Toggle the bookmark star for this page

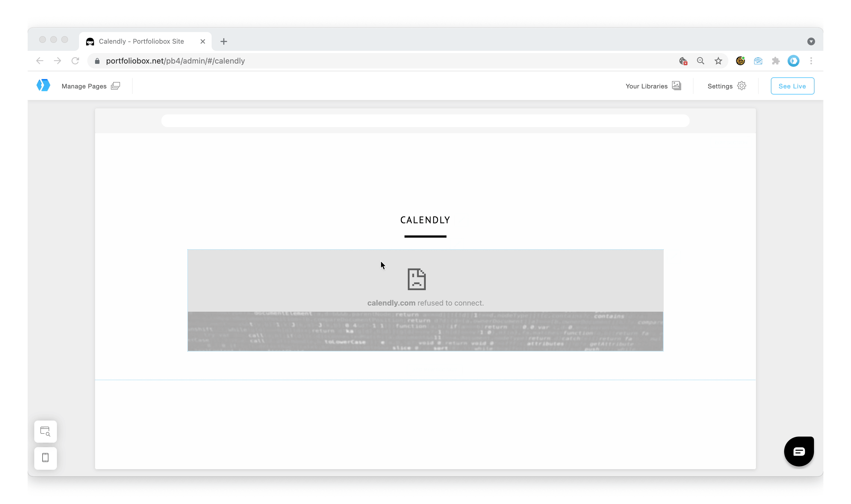718,61
